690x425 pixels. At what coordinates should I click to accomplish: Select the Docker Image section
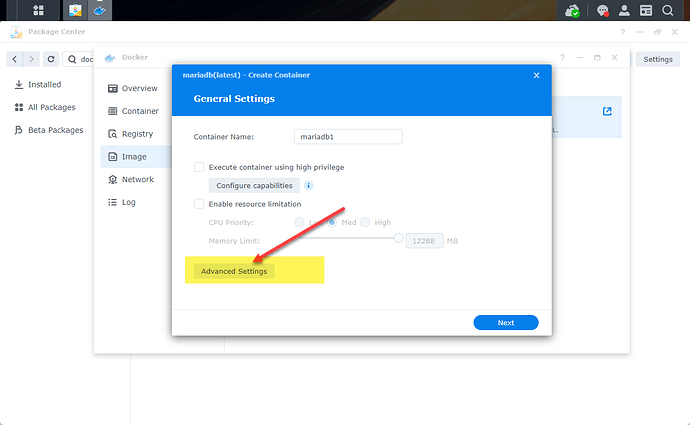click(134, 157)
